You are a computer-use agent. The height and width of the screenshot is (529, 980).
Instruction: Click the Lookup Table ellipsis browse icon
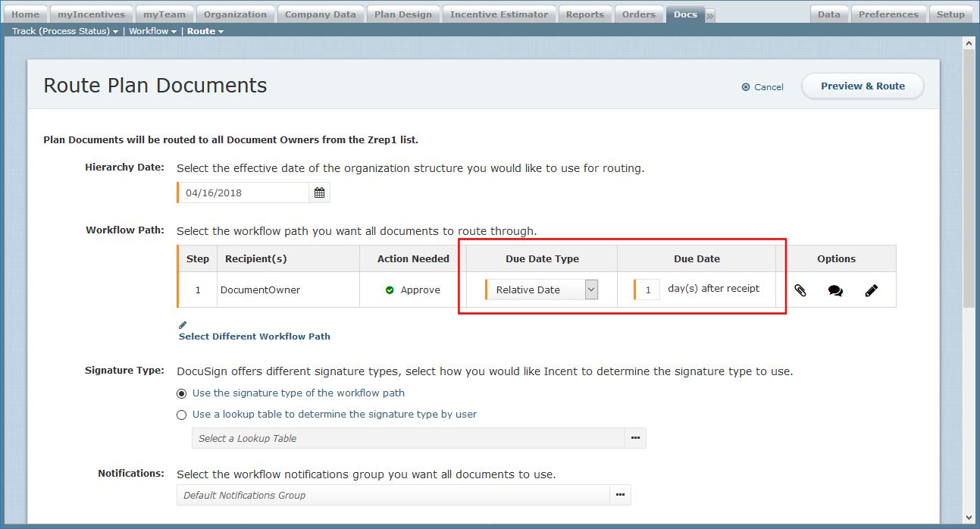click(635, 438)
